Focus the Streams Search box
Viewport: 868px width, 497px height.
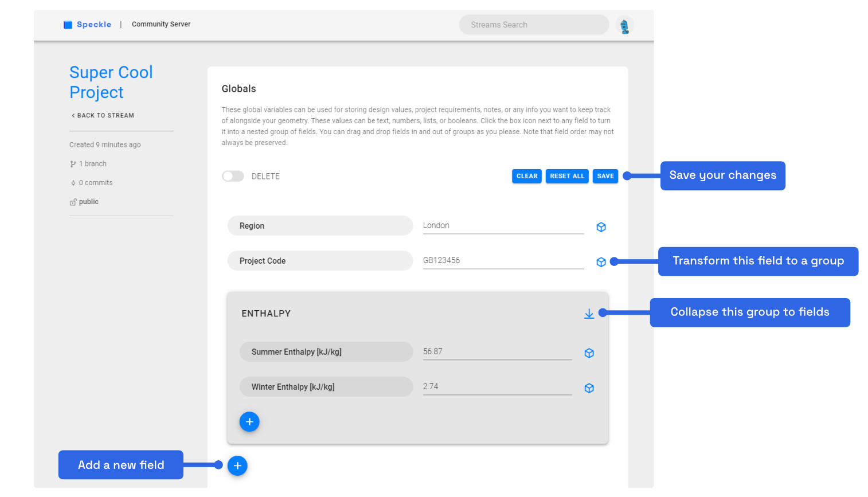tap(534, 25)
